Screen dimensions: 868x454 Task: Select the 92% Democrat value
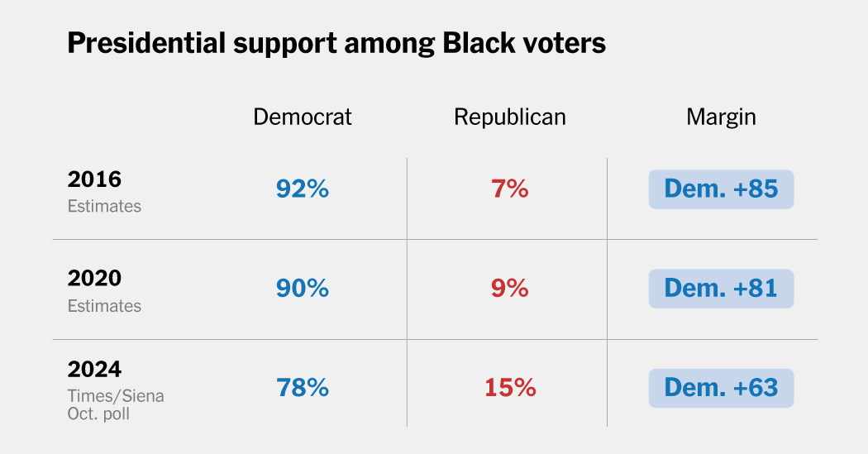click(x=303, y=189)
